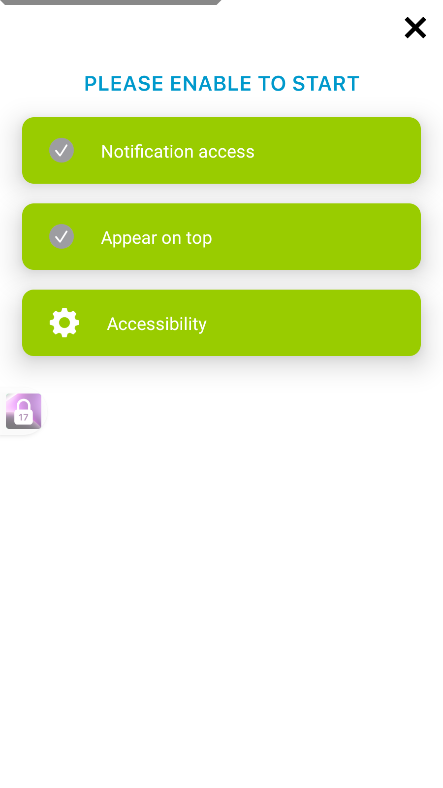The height and width of the screenshot is (788, 443).
Task: Tap the right end of the Accessibility button
Action: [x=397, y=323]
